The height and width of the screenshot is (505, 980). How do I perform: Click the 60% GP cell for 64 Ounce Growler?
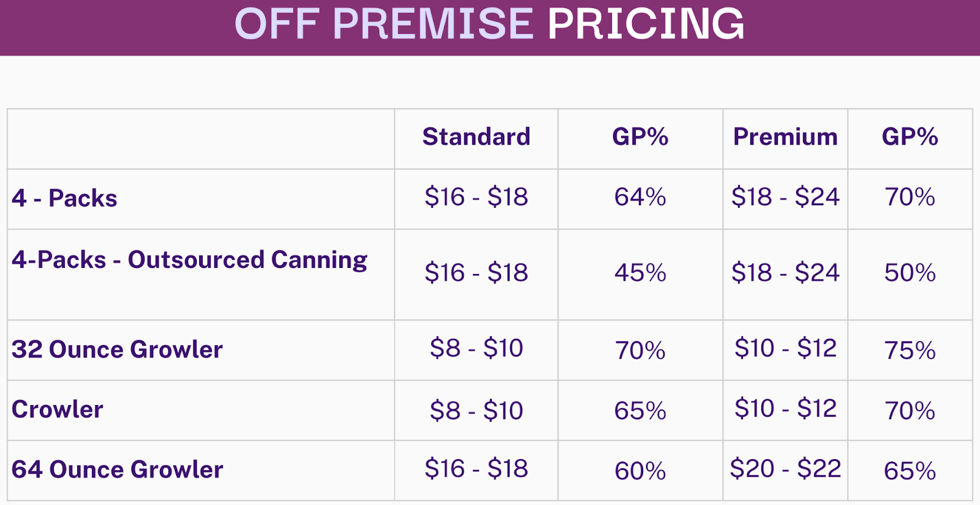click(x=640, y=471)
